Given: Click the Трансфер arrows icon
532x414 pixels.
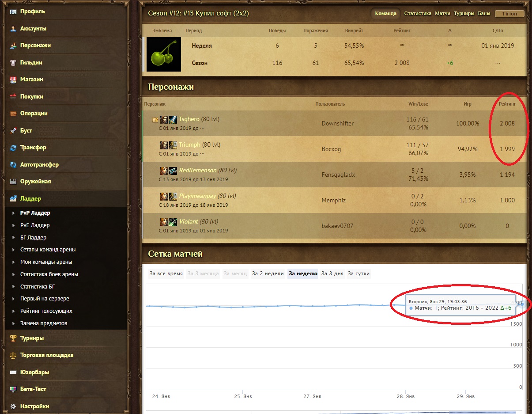Looking at the screenshot, I should (13, 148).
